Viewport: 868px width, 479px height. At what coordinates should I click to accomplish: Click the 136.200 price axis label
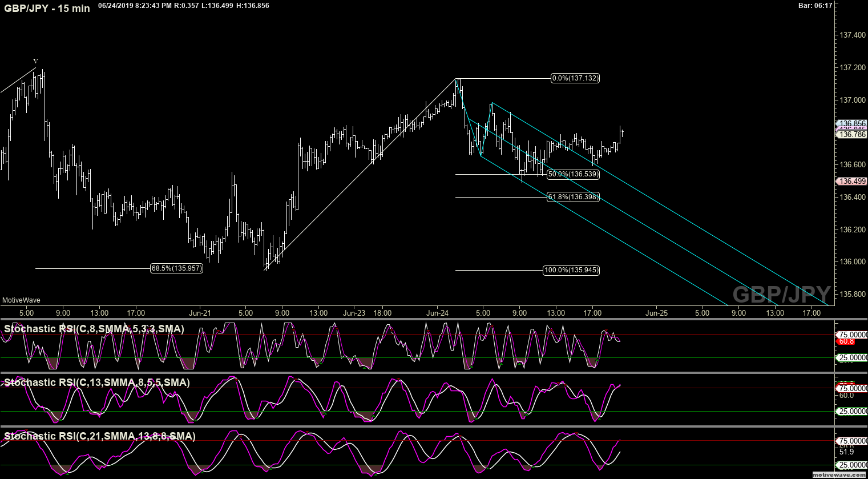[x=853, y=230]
